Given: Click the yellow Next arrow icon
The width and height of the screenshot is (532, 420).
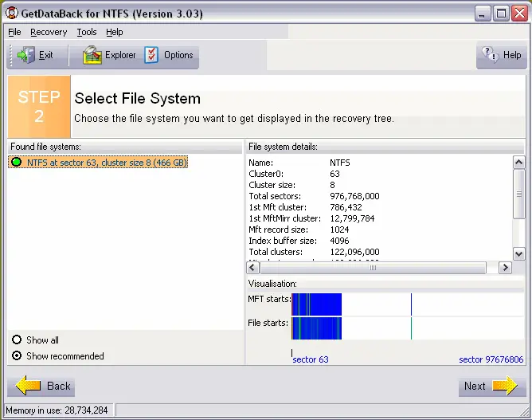Looking at the screenshot, I should click(505, 386).
